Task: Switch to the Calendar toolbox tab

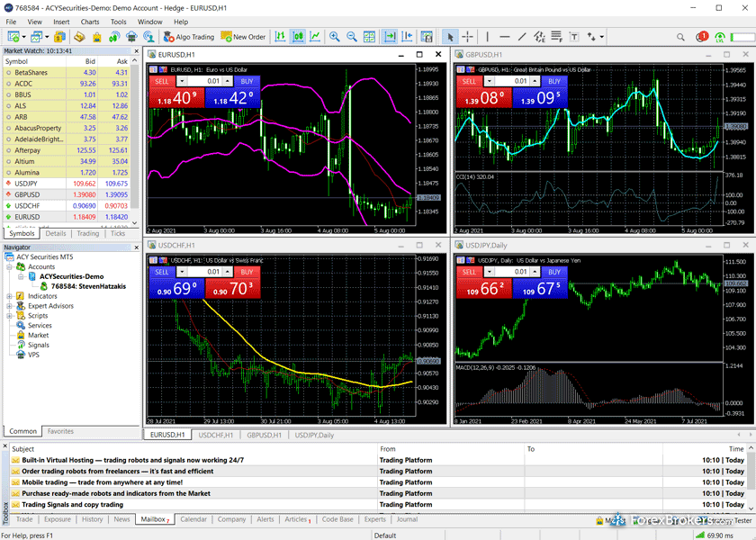Action: pyautogui.click(x=193, y=519)
